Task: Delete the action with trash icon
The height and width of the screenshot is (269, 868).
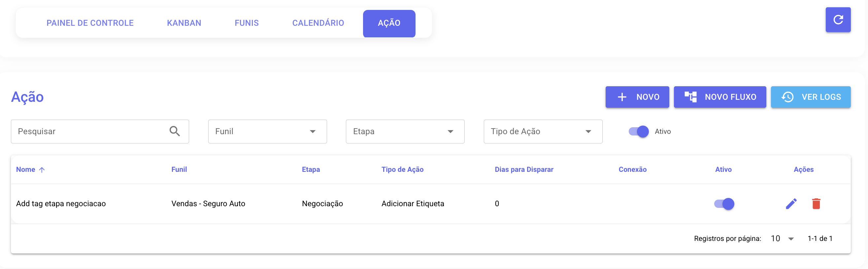Action: coord(816,204)
